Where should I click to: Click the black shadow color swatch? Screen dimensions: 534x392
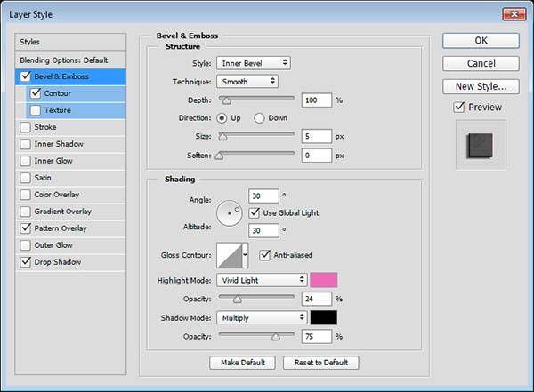(323, 316)
